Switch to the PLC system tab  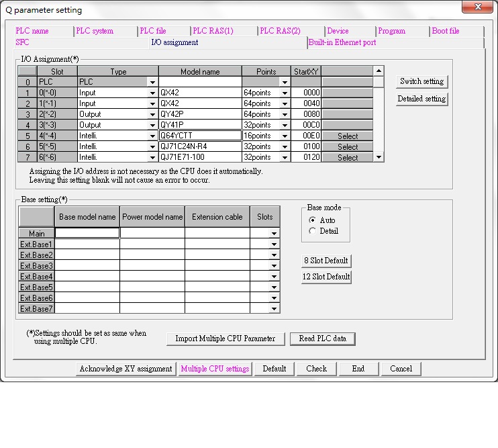[95, 31]
